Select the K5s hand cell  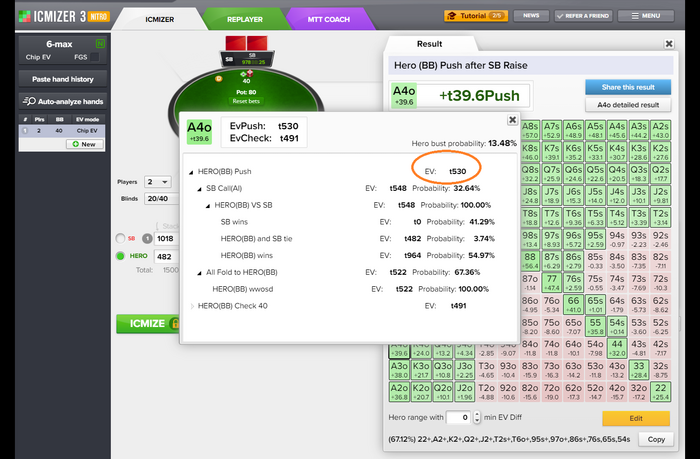coord(595,152)
